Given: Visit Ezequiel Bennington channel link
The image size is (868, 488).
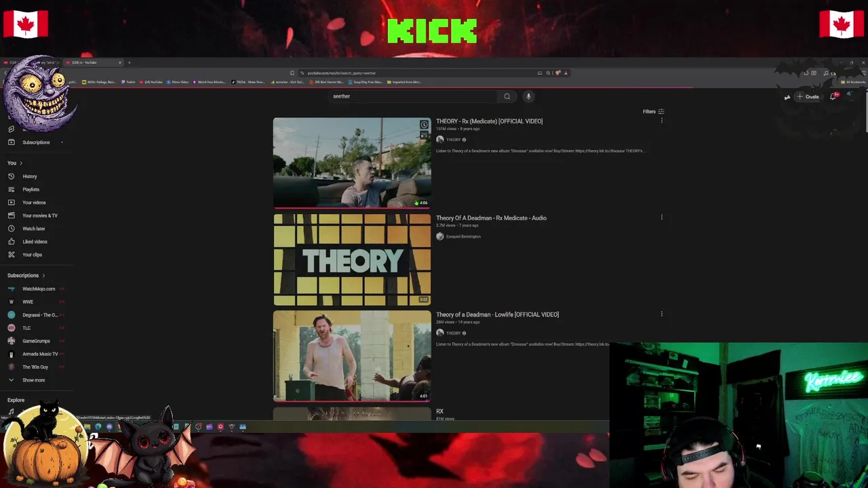Looking at the screenshot, I should [x=463, y=237].
